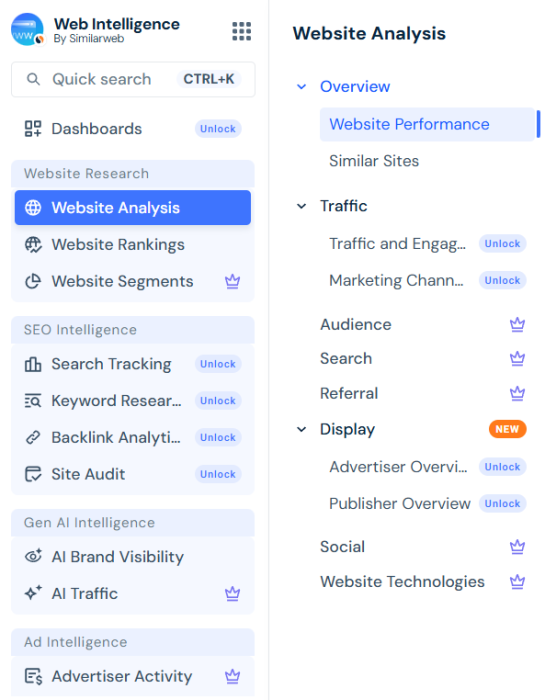The image size is (545, 700).
Task: Click the globe icon for Website Analysis
Action: point(33,208)
